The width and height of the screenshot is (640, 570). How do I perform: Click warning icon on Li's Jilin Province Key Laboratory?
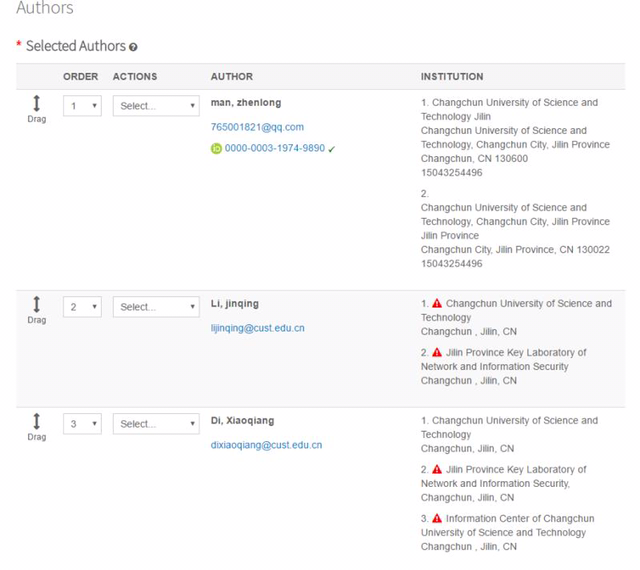pyautogui.click(x=437, y=352)
